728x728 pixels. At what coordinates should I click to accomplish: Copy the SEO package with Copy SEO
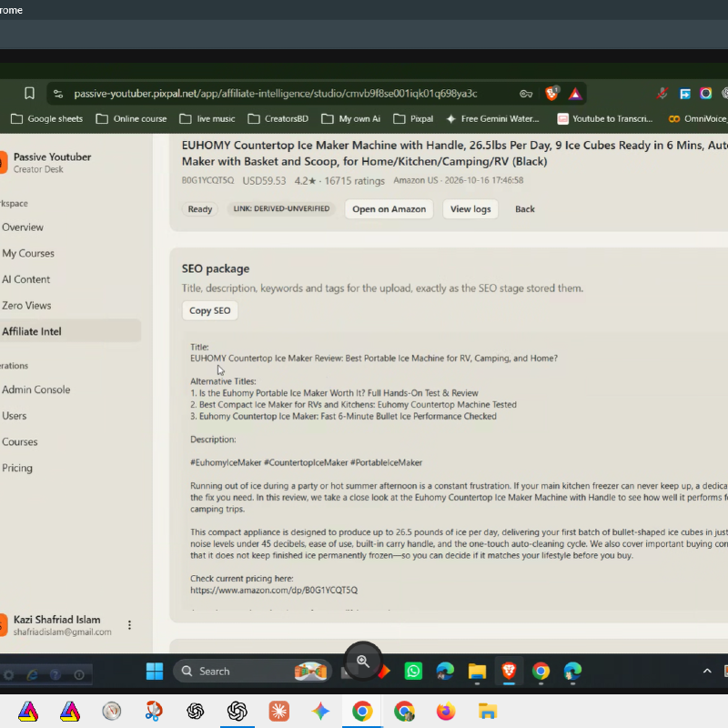(x=210, y=310)
